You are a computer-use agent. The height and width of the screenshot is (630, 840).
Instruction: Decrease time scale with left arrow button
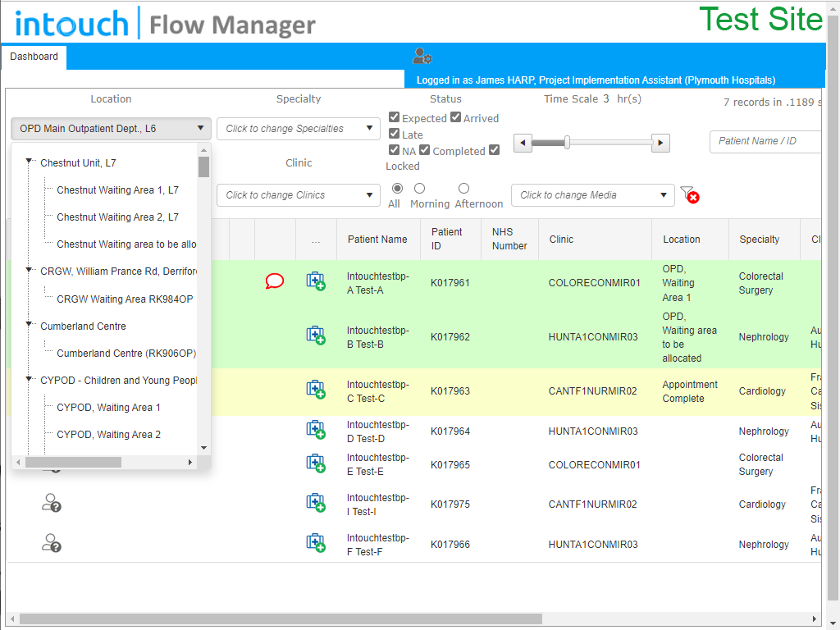[523, 143]
